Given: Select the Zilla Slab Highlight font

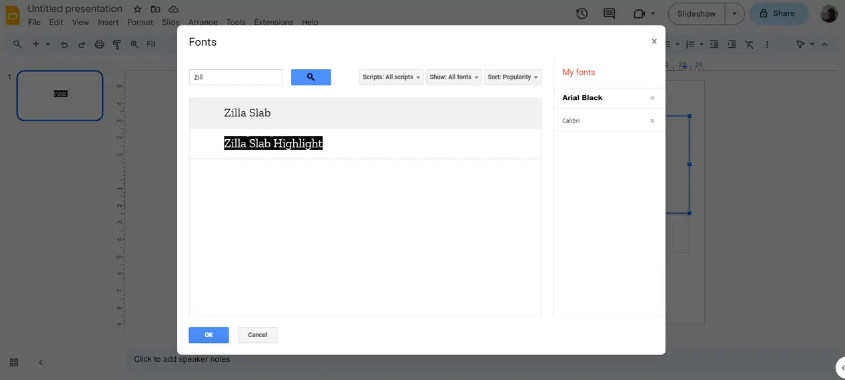Looking at the screenshot, I should 365,143.
